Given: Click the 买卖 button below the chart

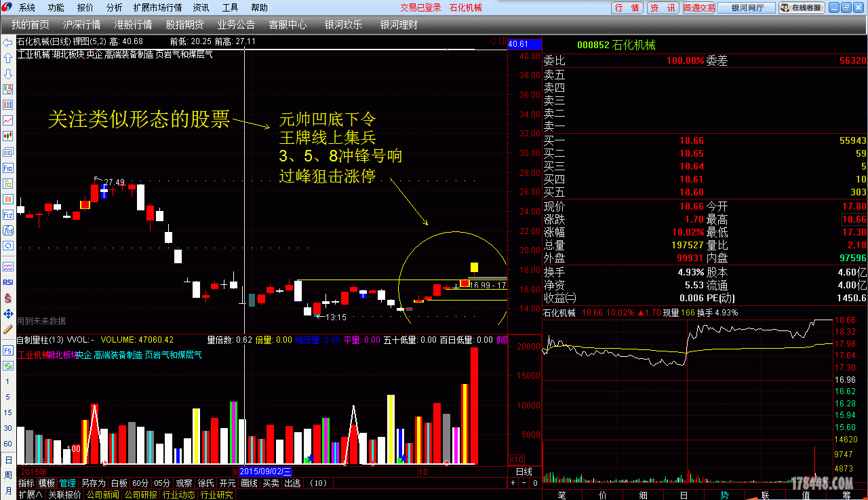Looking at the screenshot, I should point(271,483).
